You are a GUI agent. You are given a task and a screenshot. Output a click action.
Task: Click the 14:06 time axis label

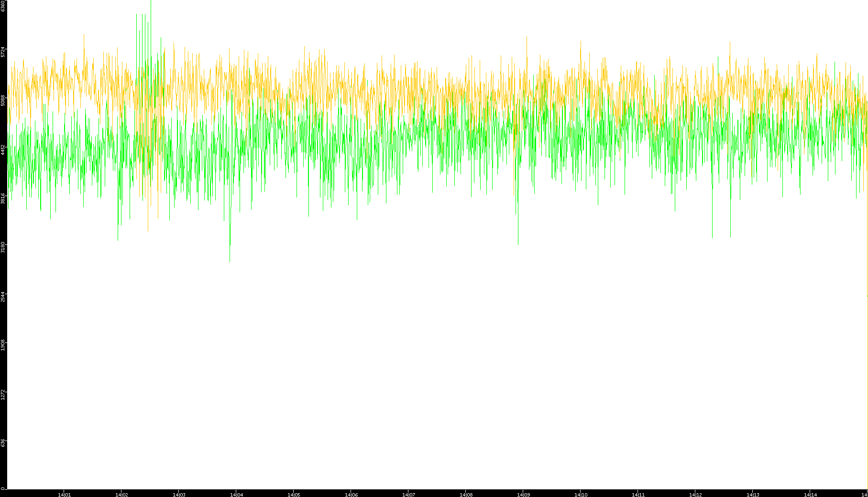point(351,495)
